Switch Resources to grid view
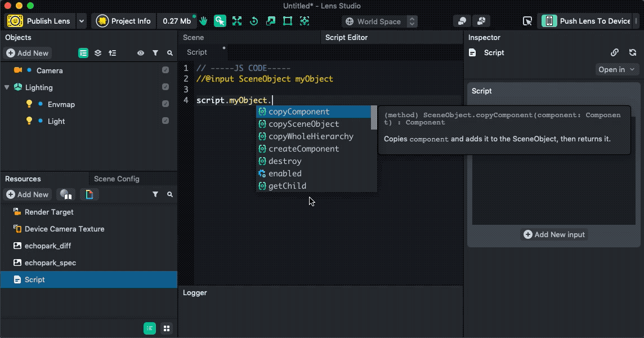Viewport: 644px width, 338px height. click(166, 328)
